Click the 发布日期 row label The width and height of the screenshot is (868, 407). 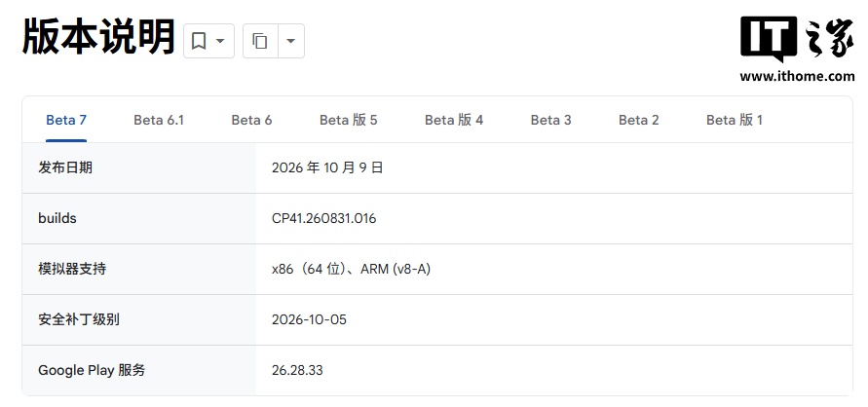[x=65, y=167]
